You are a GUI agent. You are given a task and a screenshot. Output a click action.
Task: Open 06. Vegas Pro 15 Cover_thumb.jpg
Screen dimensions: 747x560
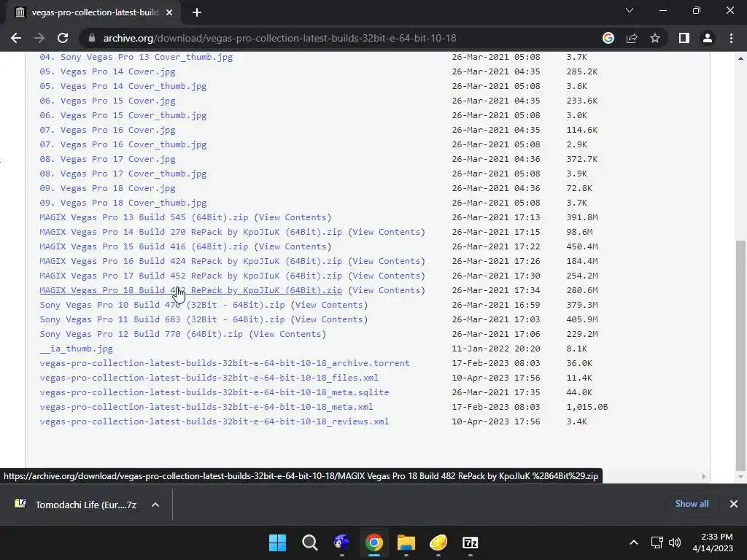tap(123, 115)
